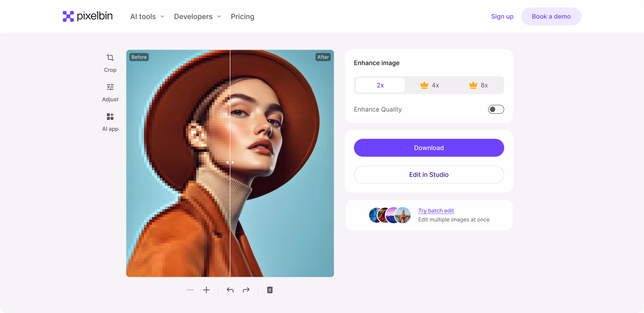Image resolution: width=644 pixels, height=313 pixels.
Task: Toggle the Enhance Quality switch
Action: [x=496, y=109]
